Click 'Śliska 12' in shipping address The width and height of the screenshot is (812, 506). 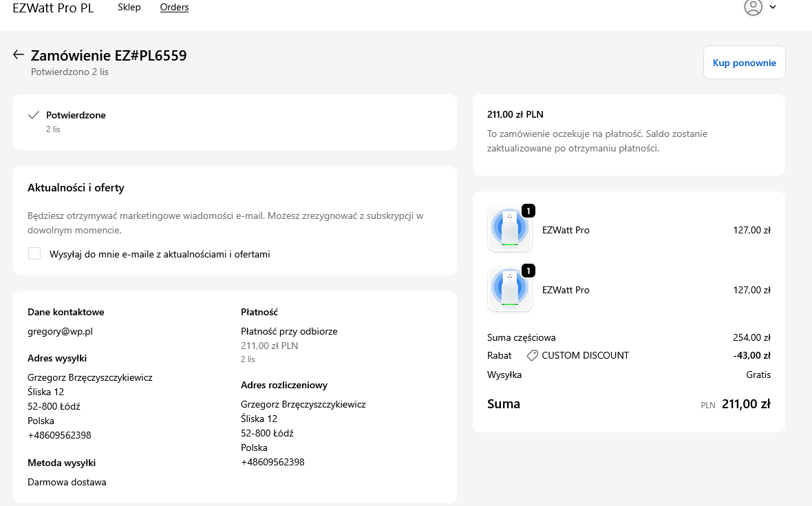coord(45,392)
